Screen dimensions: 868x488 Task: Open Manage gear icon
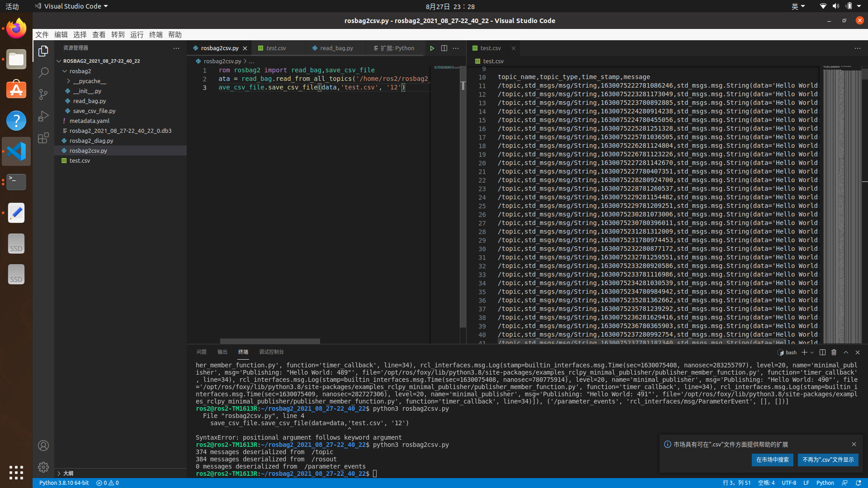pos(43,467)
